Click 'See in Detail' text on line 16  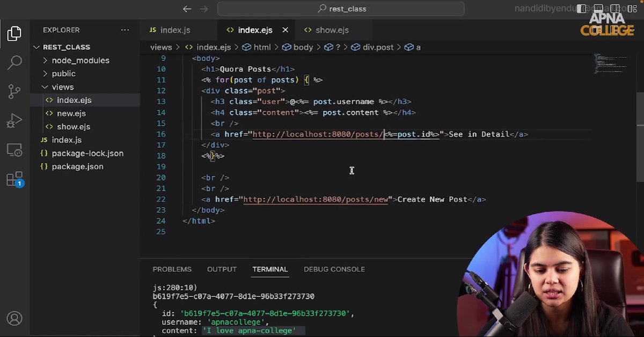pyautogui.click(x=479, y=134)
